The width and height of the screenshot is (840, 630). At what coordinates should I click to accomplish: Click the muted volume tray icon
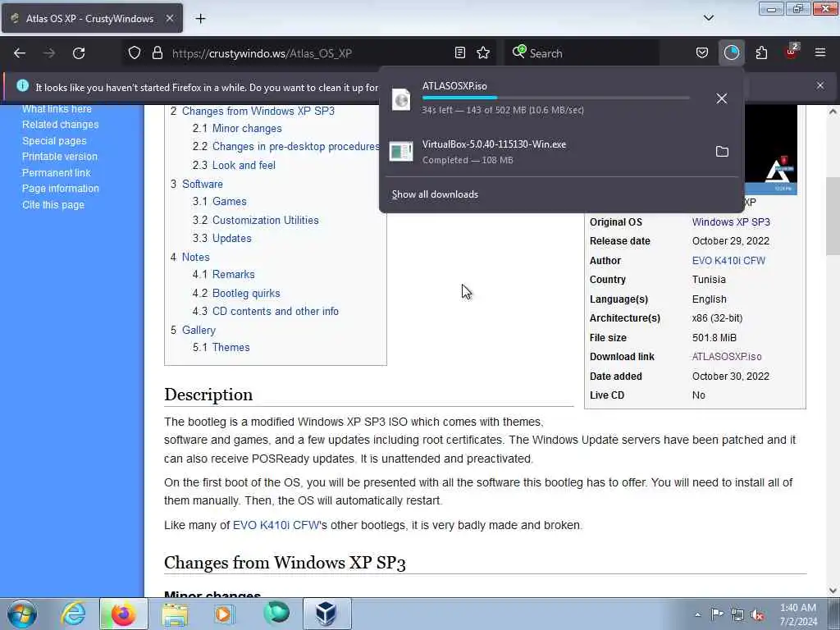[x=757, y=614]
